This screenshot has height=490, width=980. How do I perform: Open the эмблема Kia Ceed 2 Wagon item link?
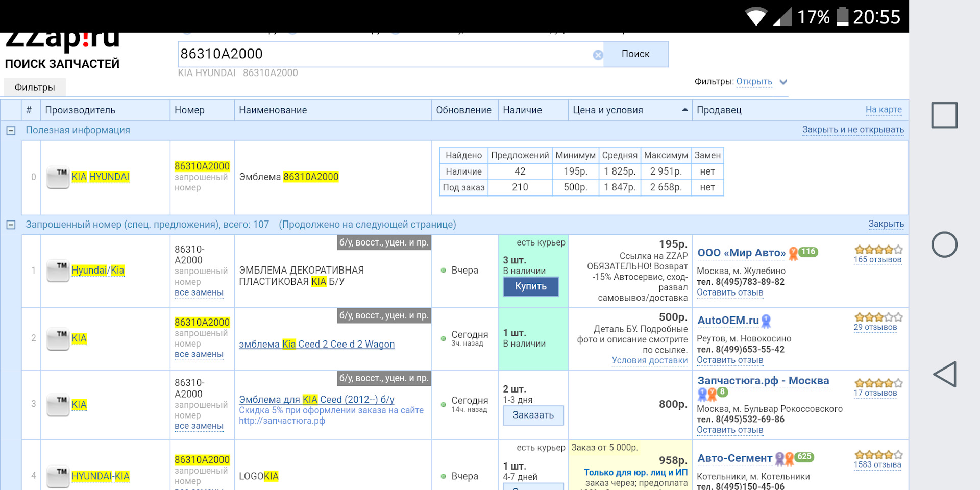pyautogui.click(x=316, y=345)
